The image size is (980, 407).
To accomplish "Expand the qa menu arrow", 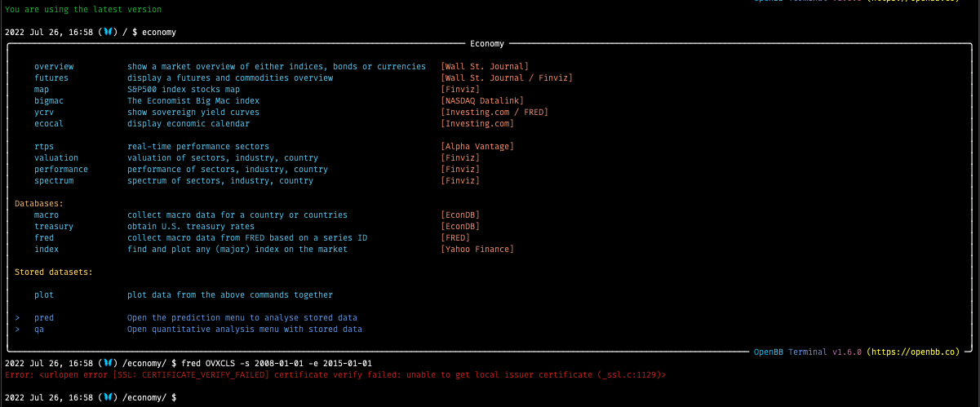I will 17,329.
